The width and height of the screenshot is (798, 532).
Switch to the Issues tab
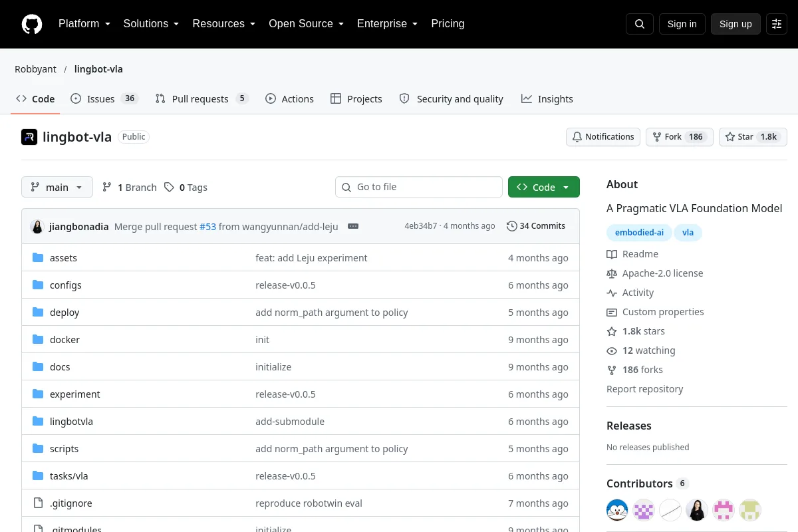point(104,99)
